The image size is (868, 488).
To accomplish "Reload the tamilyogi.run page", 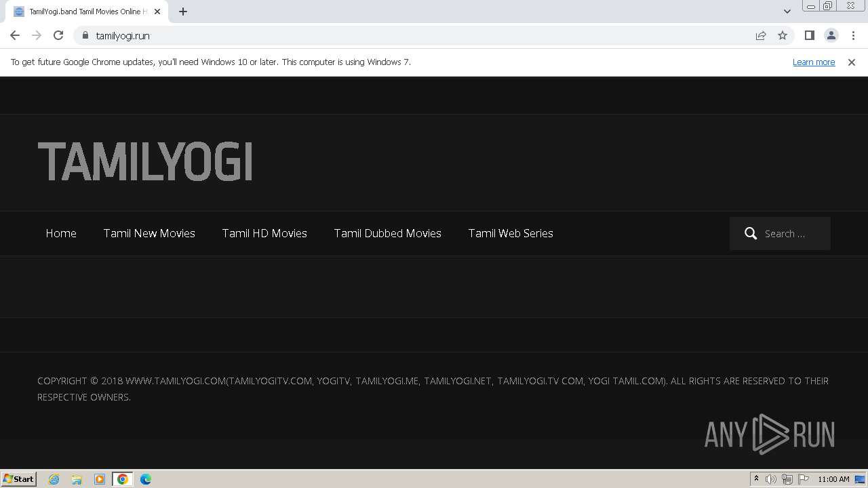I will click(x=58, y=35).
